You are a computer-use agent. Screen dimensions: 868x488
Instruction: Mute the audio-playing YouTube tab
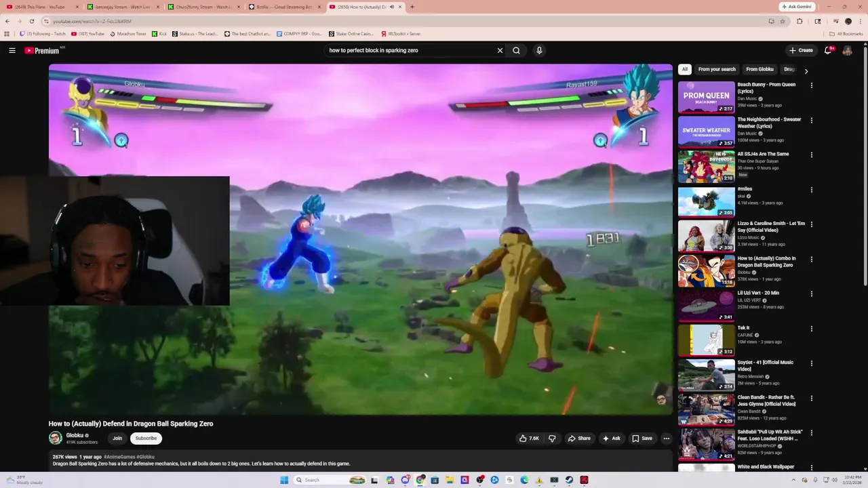click(391, 7)
